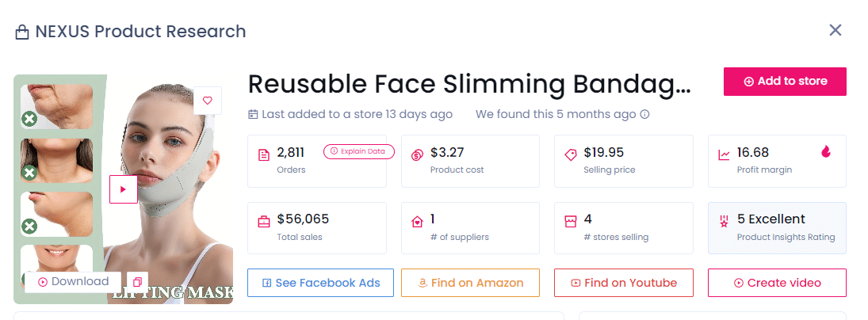The image size is (868, 320).
Task: Download the product image
Action: click(72, 282)
